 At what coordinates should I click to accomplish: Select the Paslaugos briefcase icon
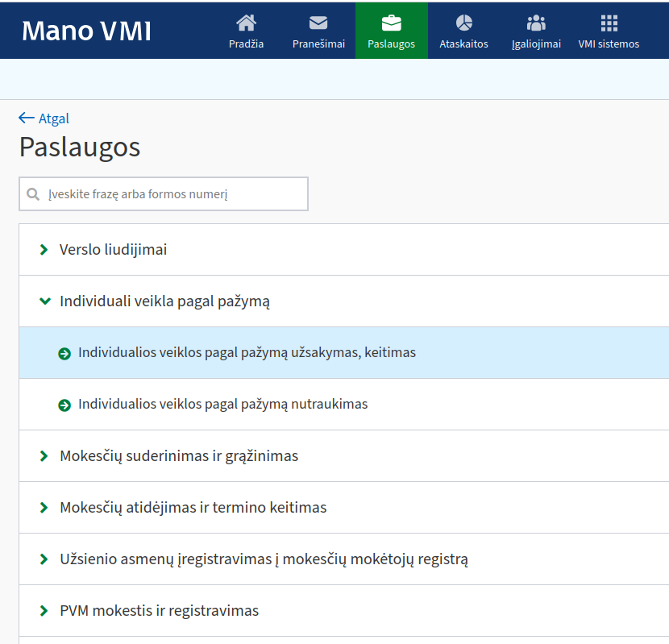click(391, 23)
